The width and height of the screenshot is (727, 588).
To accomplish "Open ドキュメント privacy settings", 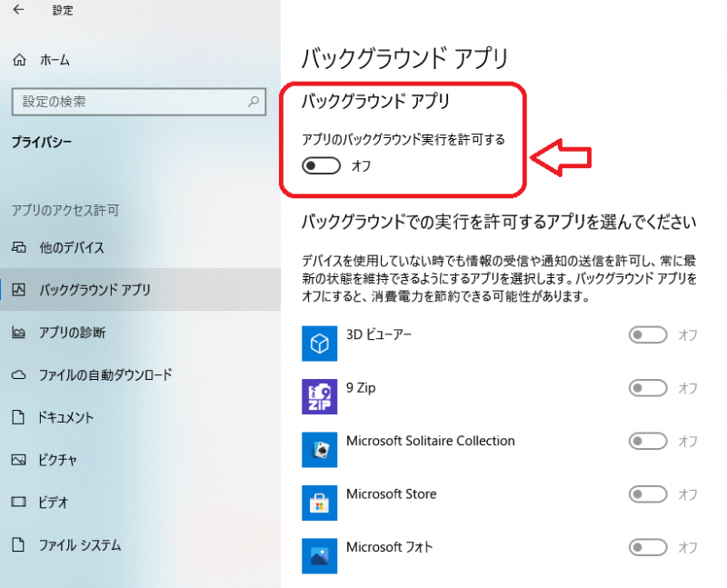I will pos(66,418).
